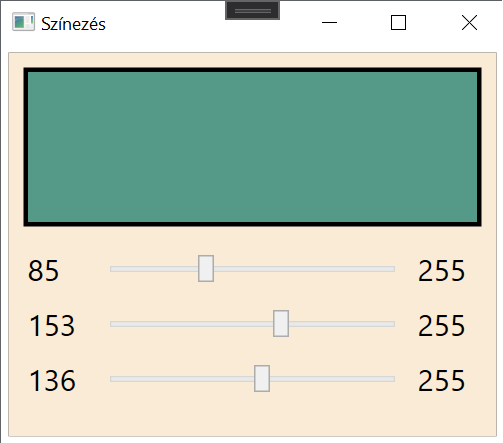Close the Színezés window
Screen dimensions: 503x443
click(x=469, y=23)
